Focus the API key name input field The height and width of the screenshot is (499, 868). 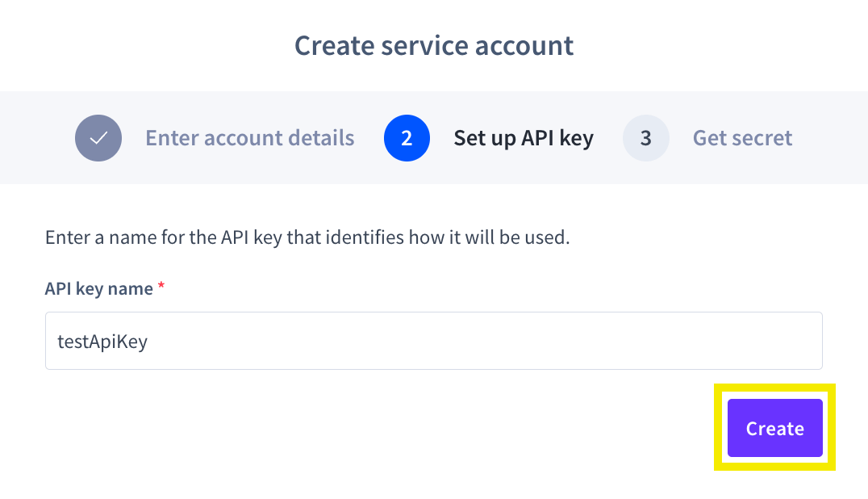coord(434,341)
